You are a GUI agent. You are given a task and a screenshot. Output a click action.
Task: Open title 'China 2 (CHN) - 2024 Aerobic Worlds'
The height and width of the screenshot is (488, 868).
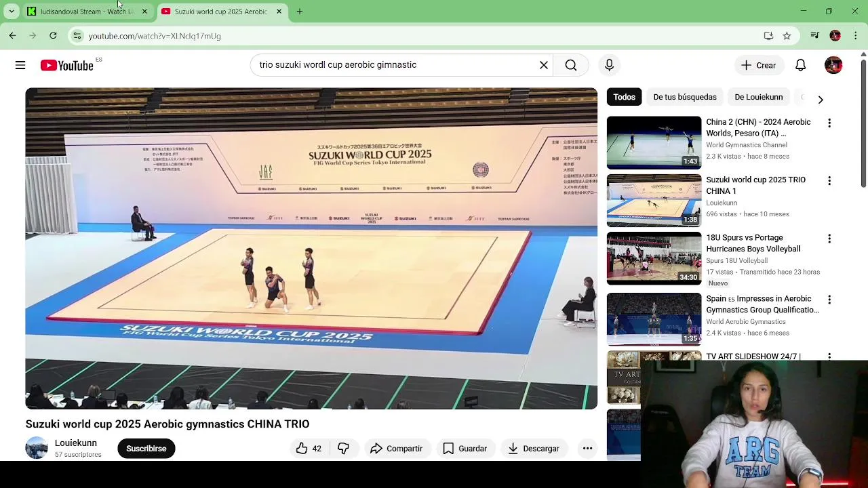pyautogui.click(x=758, y=127)
